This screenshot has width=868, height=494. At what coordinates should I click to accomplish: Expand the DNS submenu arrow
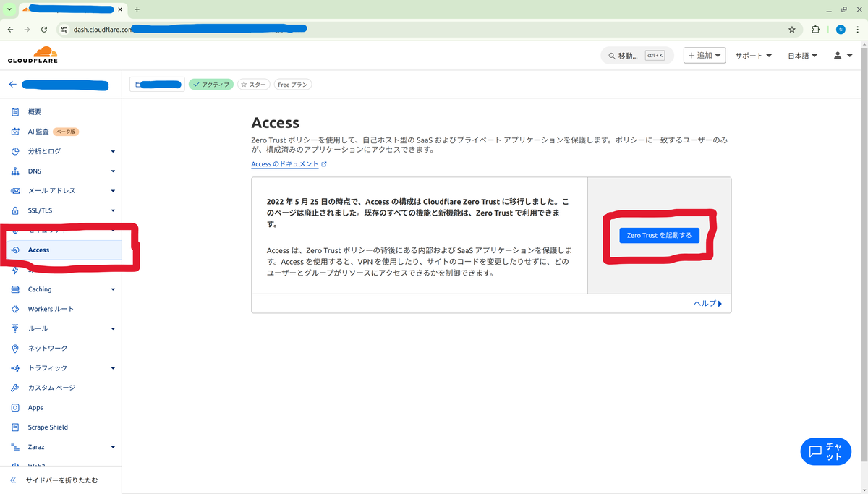coord(113,171)
